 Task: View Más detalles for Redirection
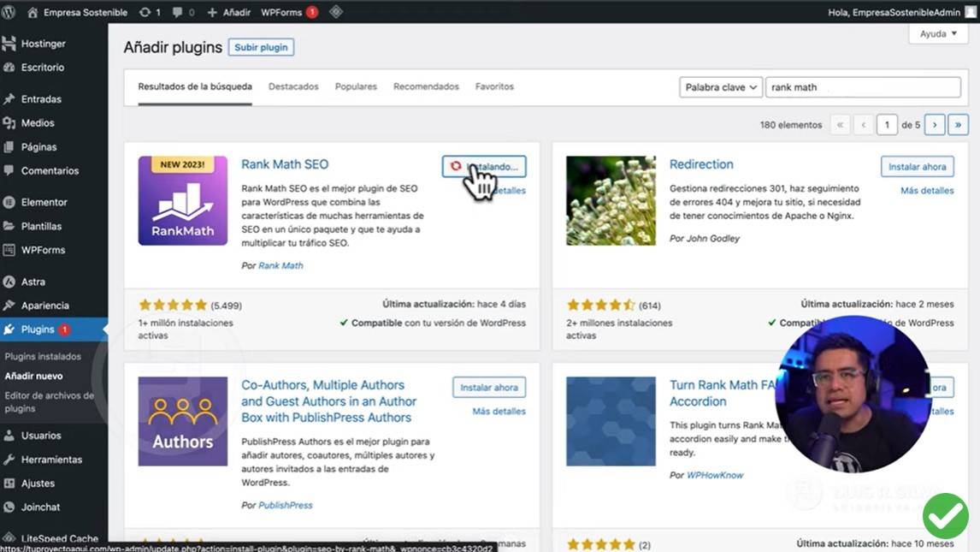(927, 191)
